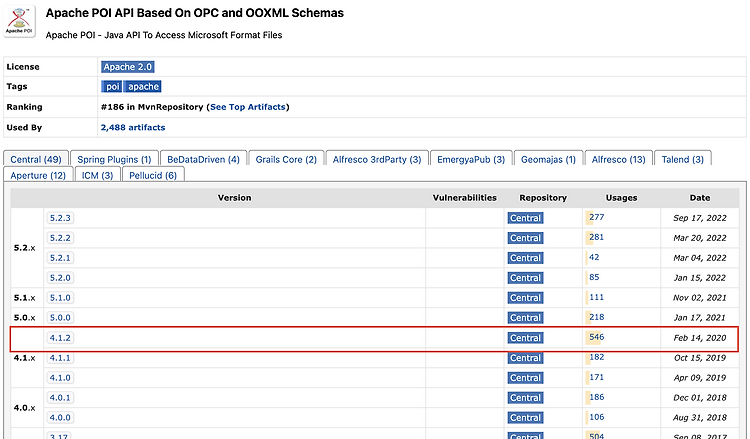Open the 182 usages link
Image resolution: width=750 pixels, height=439 pixels.
pos(596,357)
